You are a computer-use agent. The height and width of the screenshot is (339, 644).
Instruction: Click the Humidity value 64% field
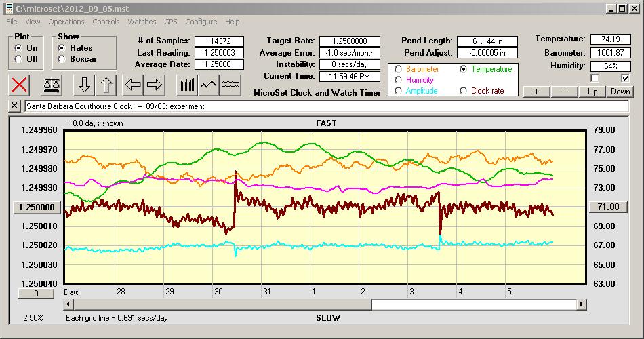610,66
